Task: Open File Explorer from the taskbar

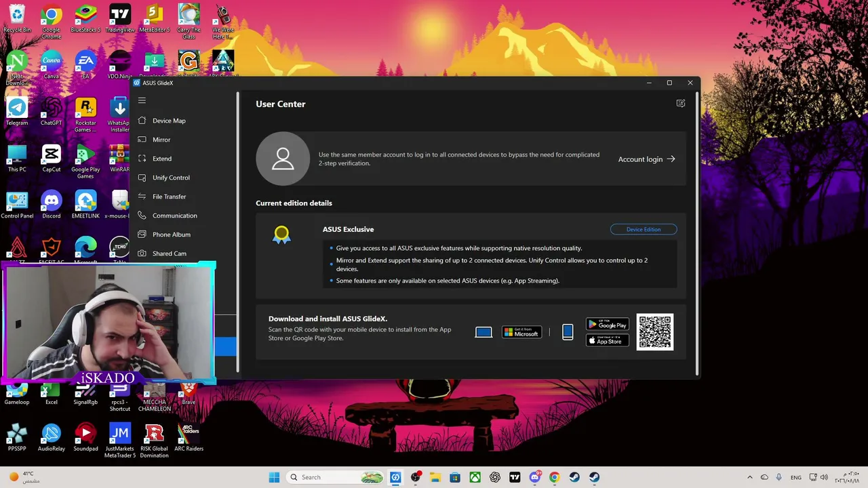Action: [x=435, y=477]
